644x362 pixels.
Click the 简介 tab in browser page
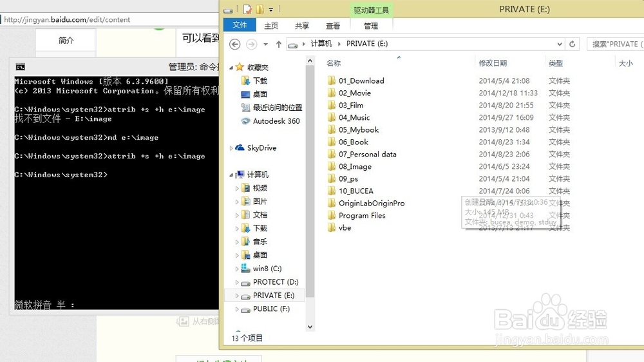[x=66, y=41]
